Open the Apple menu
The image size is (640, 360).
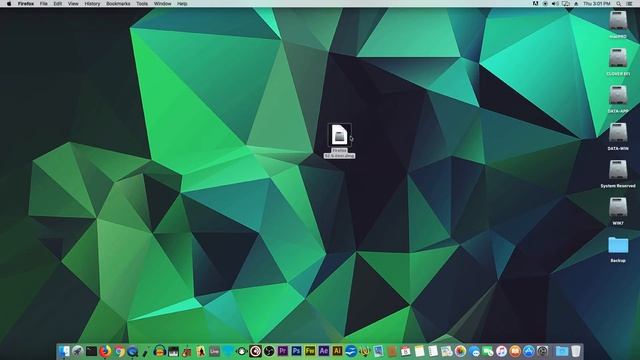(9, 4)
